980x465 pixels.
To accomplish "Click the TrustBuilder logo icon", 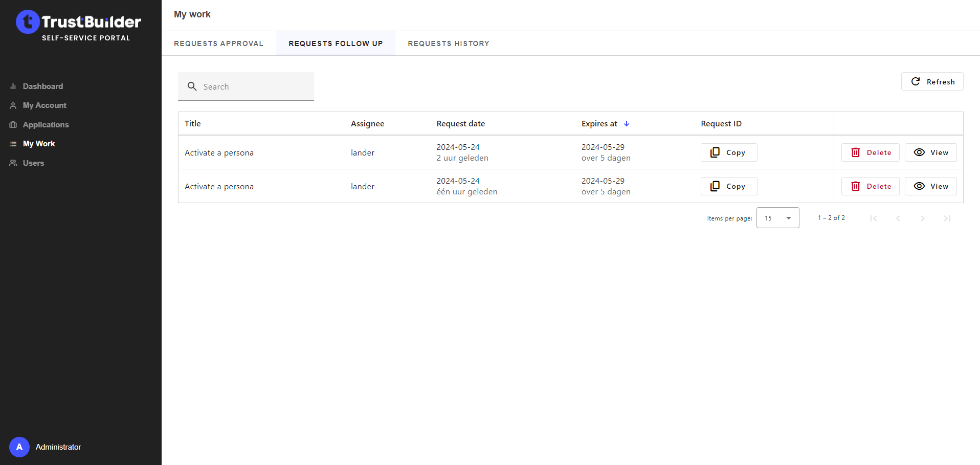I will [x=28, y=22].
